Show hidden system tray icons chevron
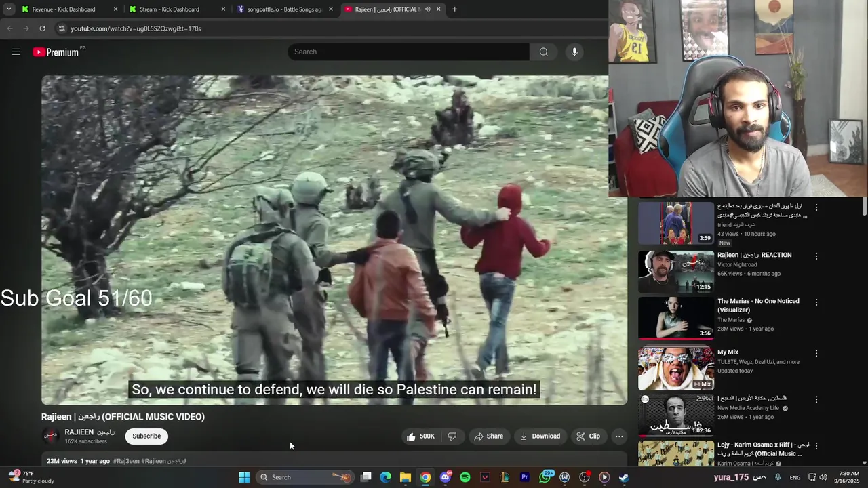 tap(764, 477)
